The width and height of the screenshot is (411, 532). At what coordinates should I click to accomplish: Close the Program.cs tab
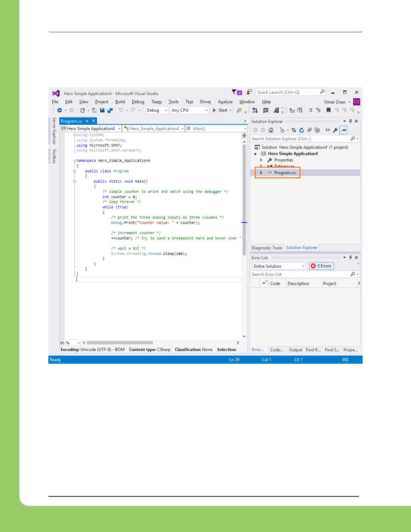pyautogui.click(x=94, y=121)
